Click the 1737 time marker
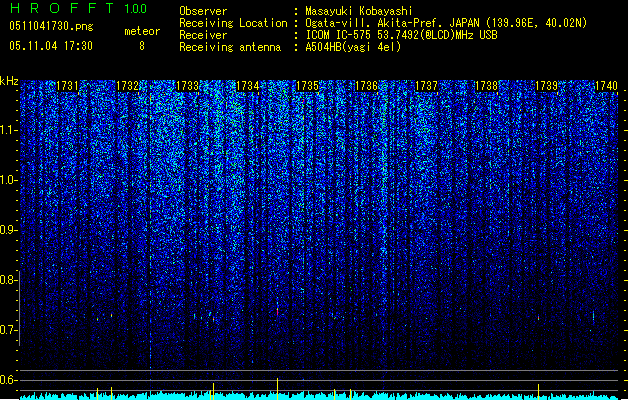Image resolution: width=629 pixels, height=400 pixels. pyautogui.click(x=426, y=86)
